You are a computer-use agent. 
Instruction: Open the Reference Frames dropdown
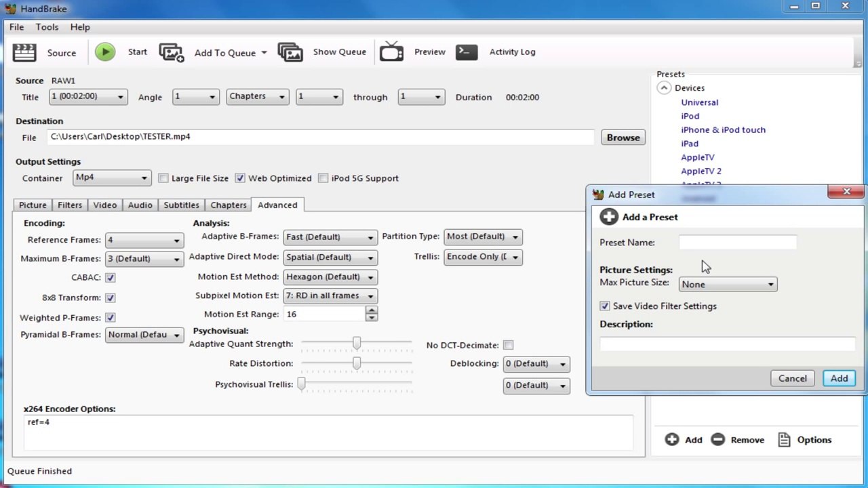point(144,240)
